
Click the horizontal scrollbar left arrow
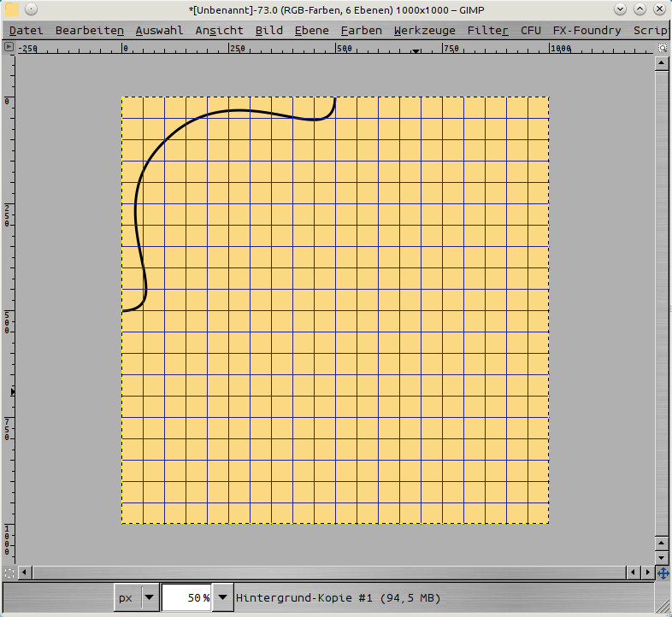point(24,573)
